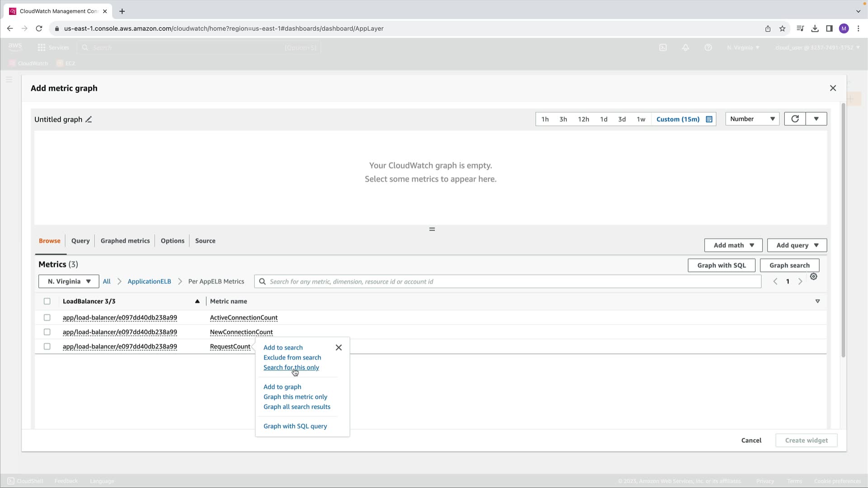Toggle the select-all metrics header checkbox
Viewport: 868px width, 488px height.
coord(47,301)
